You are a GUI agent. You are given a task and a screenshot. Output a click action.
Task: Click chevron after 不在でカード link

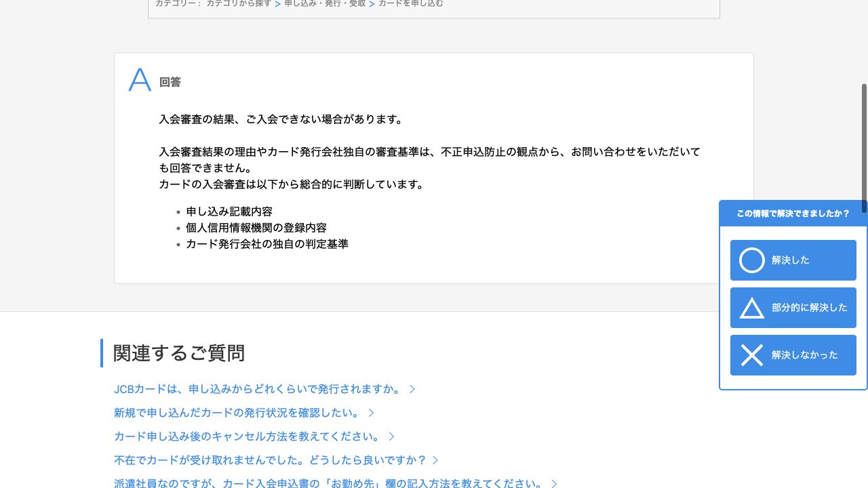(x=436, y=460)
